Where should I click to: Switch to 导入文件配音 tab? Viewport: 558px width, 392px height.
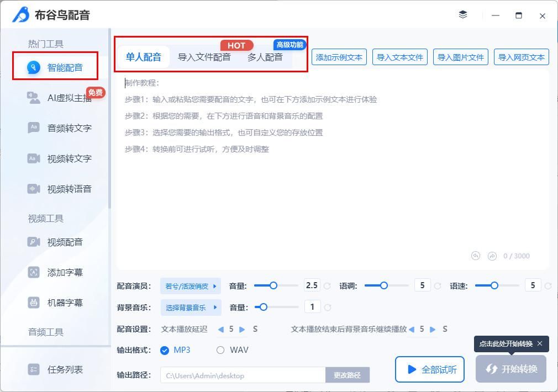(x=204, y=57)
